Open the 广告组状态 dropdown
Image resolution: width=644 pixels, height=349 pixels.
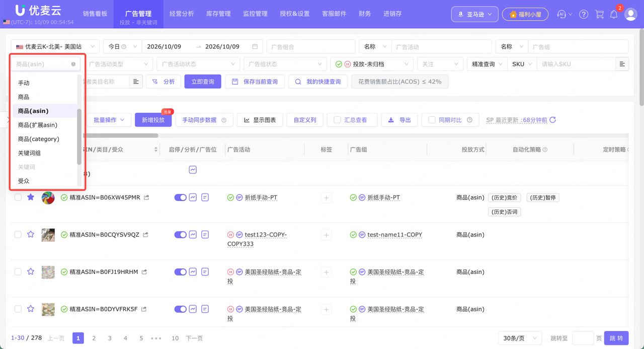click(285, 64)
